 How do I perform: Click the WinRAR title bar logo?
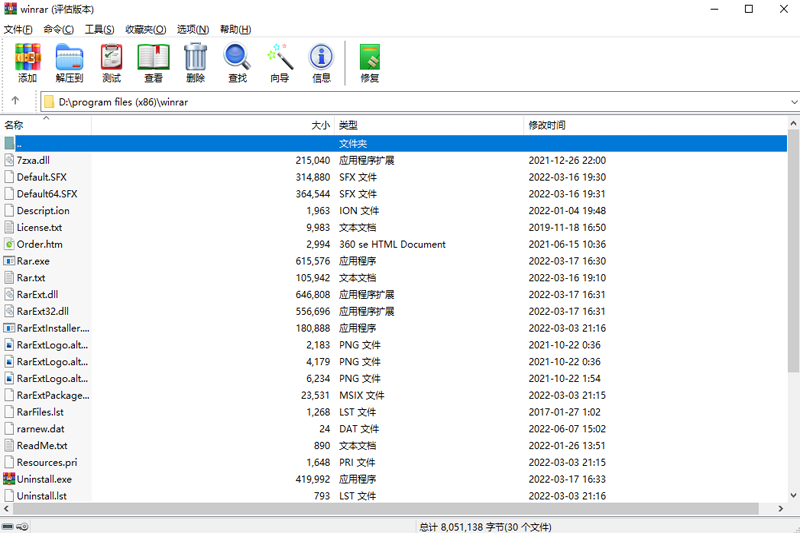pyautogui.click(x=10, y=9)
